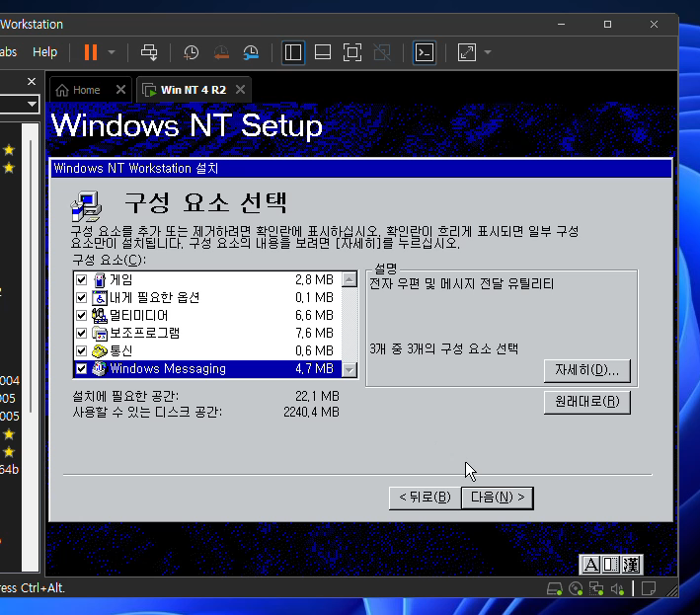
Task: Open the snapshot manager
Action: 251,52
